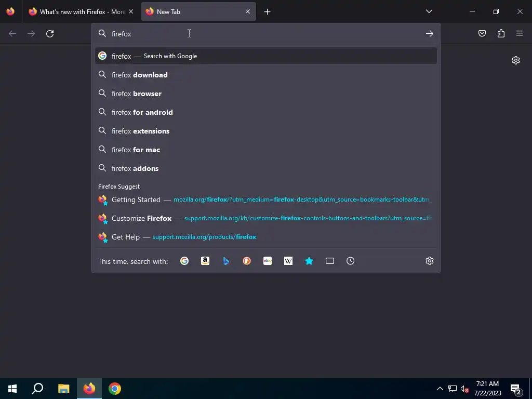Image resolution: width=532 pixels, height=399 pixels.
Task: Click the address bar text field
Action: [x=267, y=34]
